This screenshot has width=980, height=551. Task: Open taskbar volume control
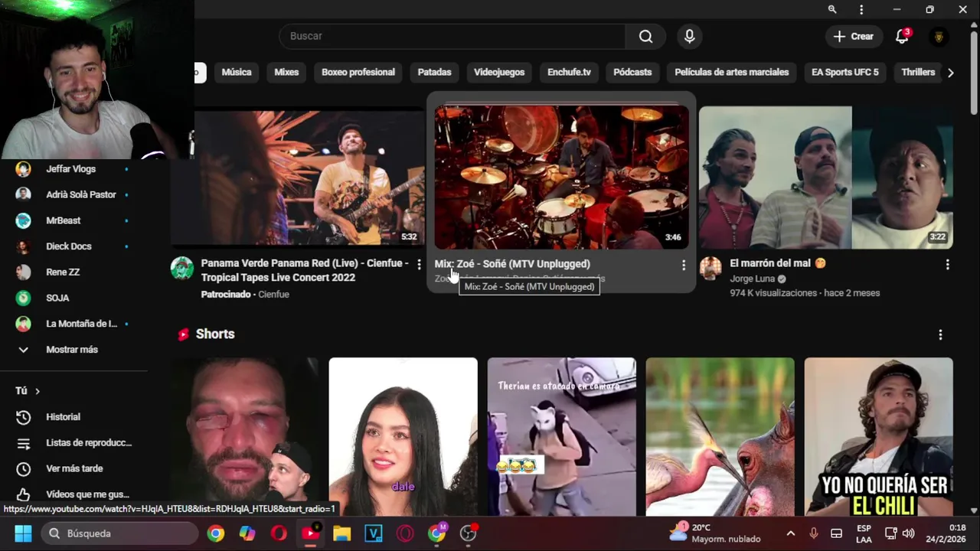tap(908, 533)
